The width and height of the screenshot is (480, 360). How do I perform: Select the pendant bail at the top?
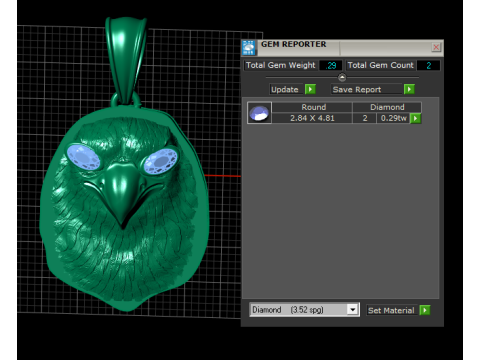pos(126,60)
